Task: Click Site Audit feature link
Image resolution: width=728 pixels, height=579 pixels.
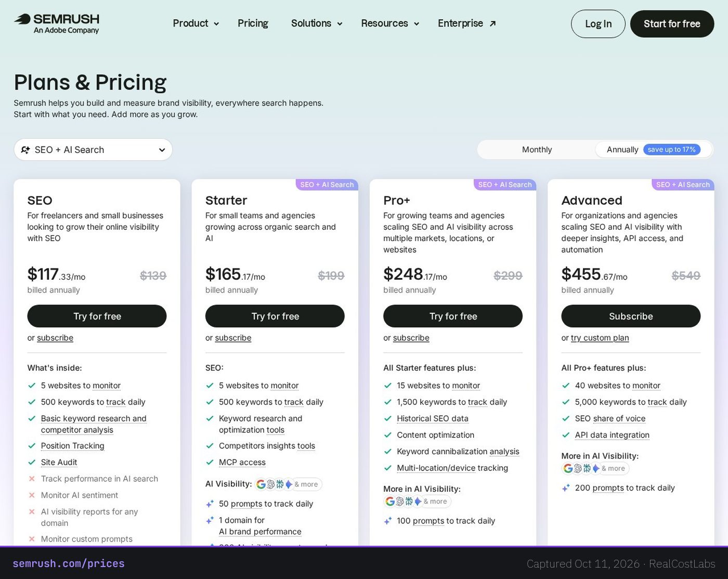Action: tap(59, 463)
